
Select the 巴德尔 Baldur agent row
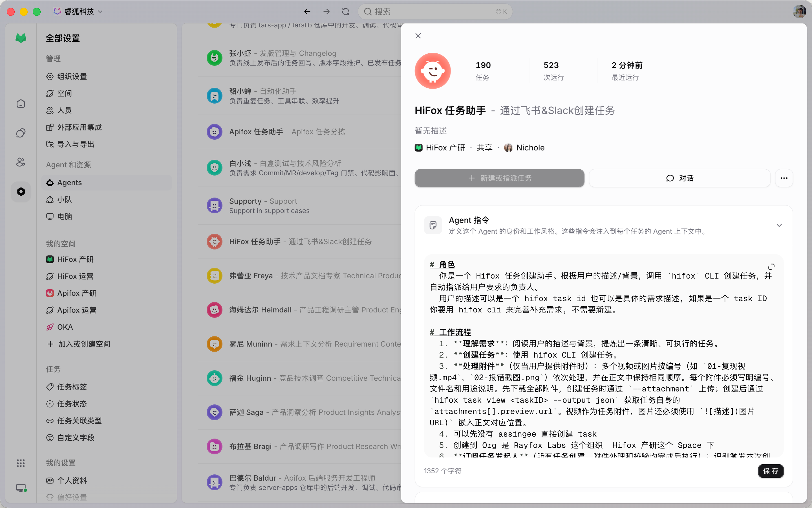299,483
